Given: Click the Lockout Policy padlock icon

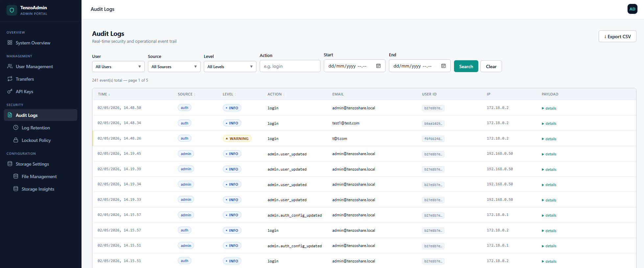Looking at the screenshot, I should click(x=16, y=140).
